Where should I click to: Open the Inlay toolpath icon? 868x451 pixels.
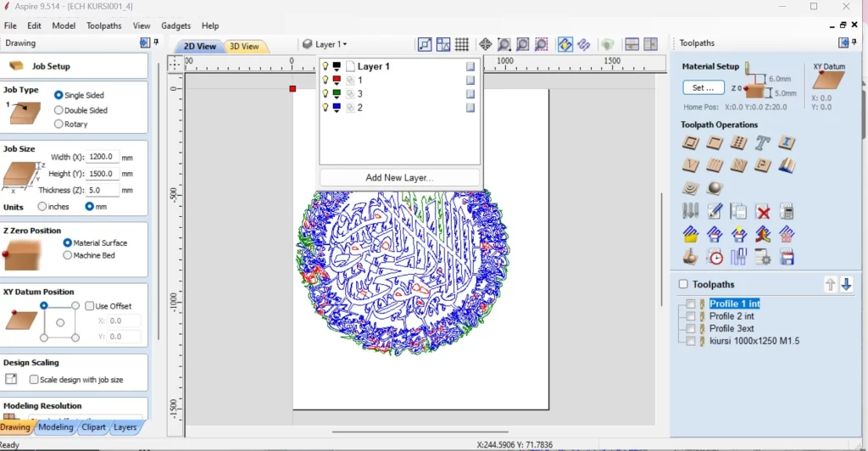click(787, 142)
